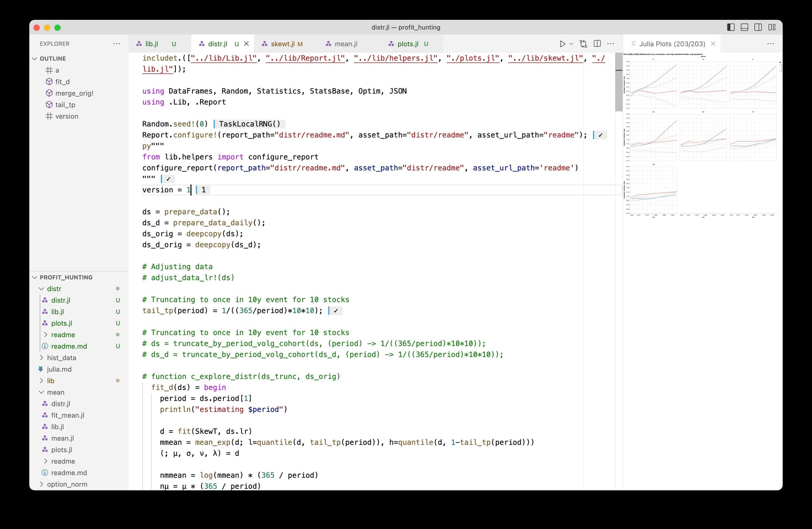Open plots.jl in distr folder
Screen dimensions: 812x529
click(79, 323)
